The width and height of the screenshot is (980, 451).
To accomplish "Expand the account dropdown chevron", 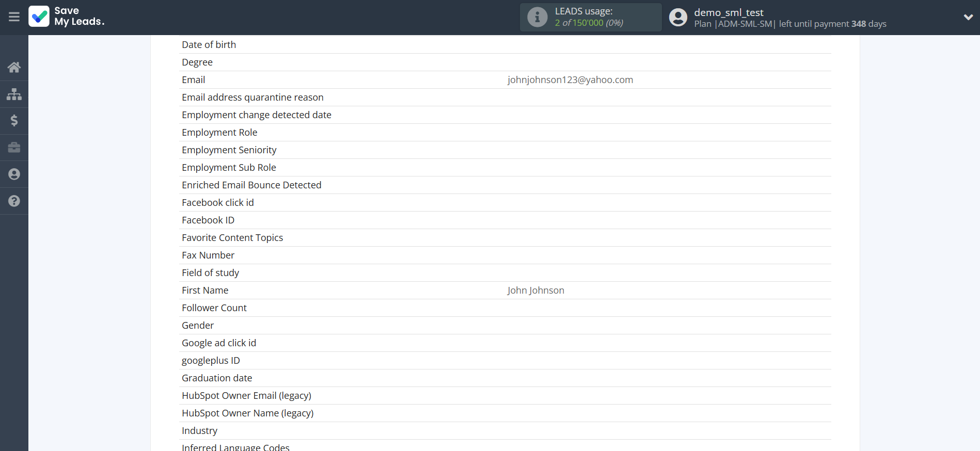I will click(x=968, y=17).
